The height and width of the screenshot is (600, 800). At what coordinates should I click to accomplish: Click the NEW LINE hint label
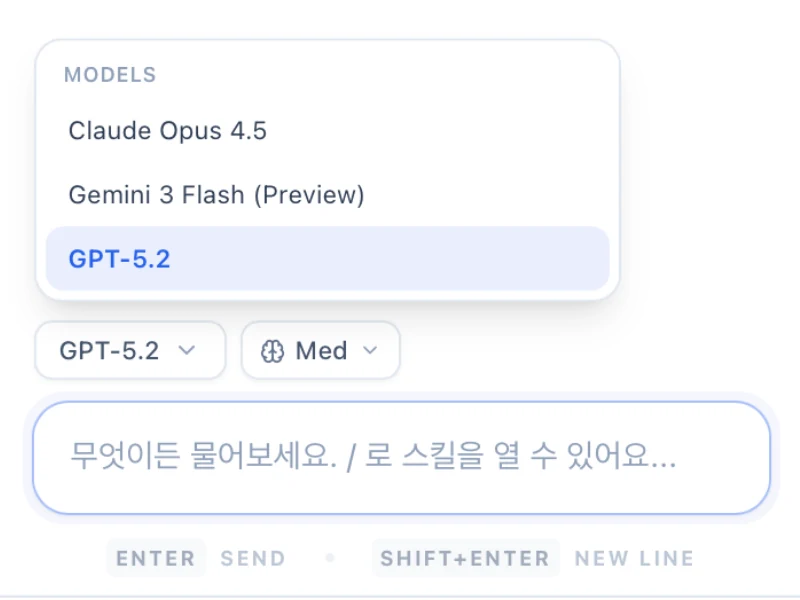(x=634, y=558)
